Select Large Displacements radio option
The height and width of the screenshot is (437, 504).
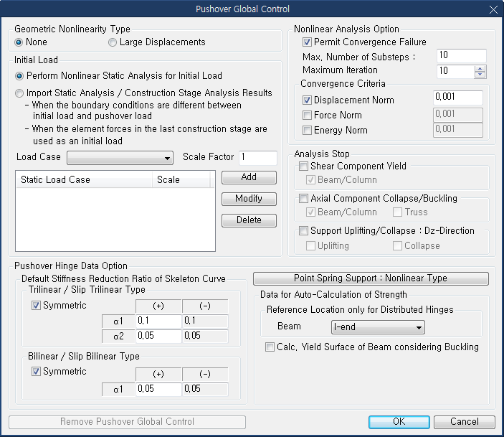tap(112, 42)
